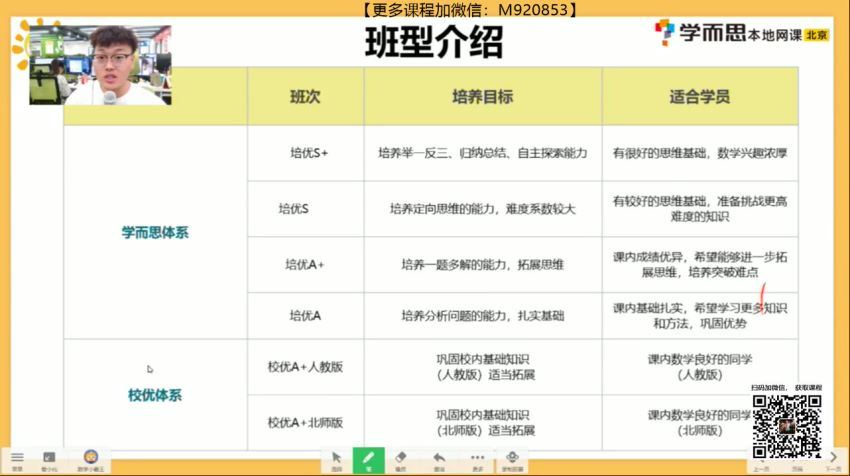Click the 课内数学良好的同学 (人教版) cell

pyautogui.click(x=700, y=367)
